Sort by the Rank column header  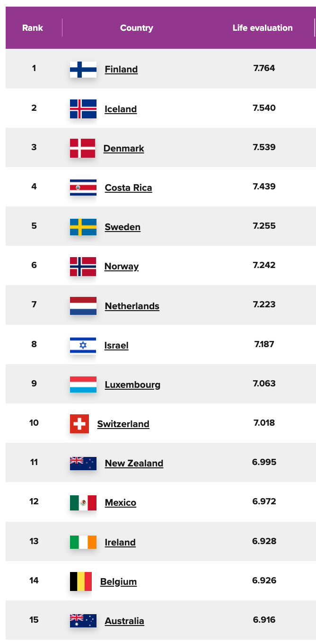[33, 28]
